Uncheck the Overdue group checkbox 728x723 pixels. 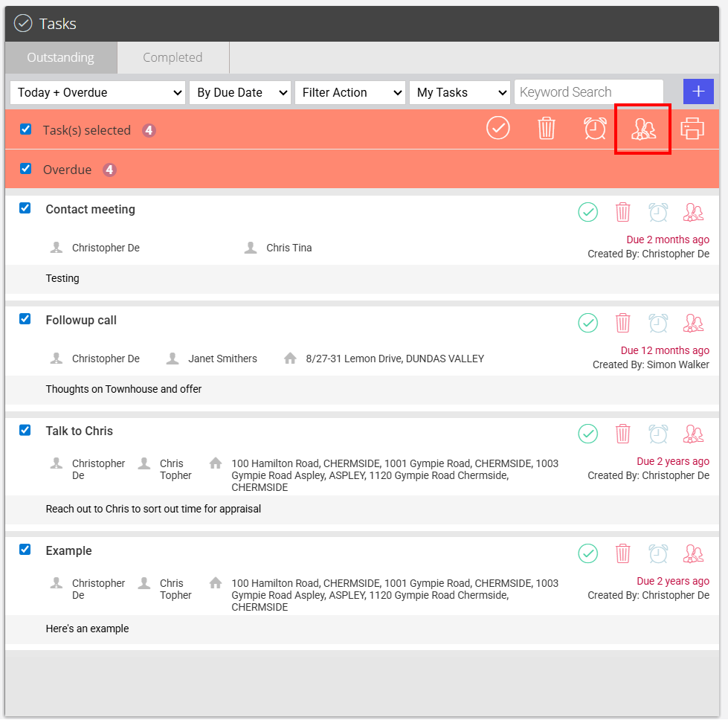click(25, 169)
